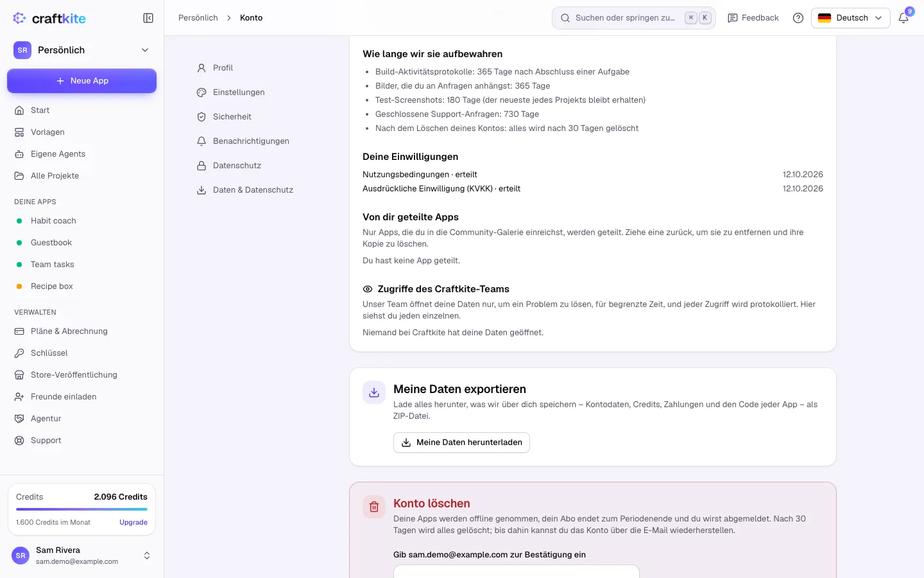Click the Agentur handshake icon
Screen dimensions: 924x578
pyautogui.click(x=19, y=419)
